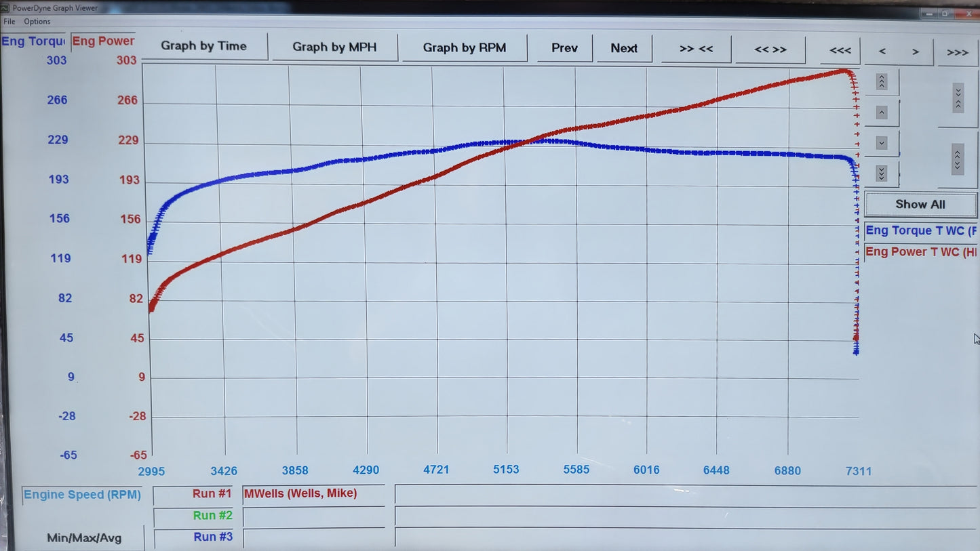Click the Min/Max/Avg button
The height and width of the screenshot is (551, 980).
84,538
